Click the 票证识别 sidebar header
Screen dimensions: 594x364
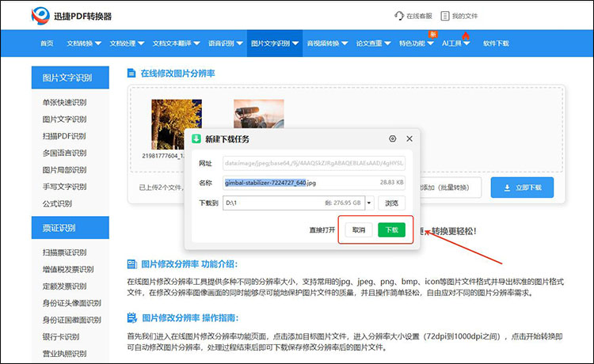70,228
